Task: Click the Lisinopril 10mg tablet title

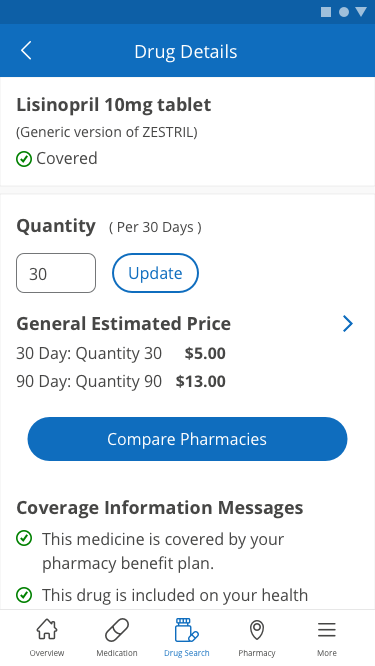Action: [x=114, y=104]
